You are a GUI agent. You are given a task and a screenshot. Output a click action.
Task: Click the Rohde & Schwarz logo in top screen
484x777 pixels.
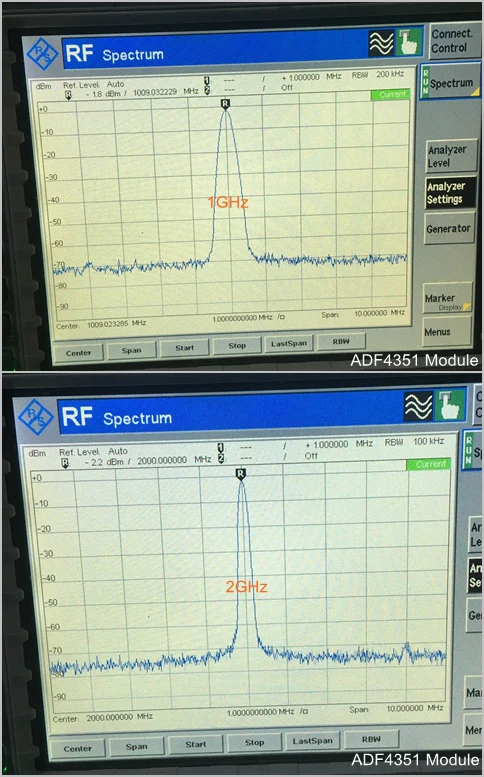coord(42,53)
